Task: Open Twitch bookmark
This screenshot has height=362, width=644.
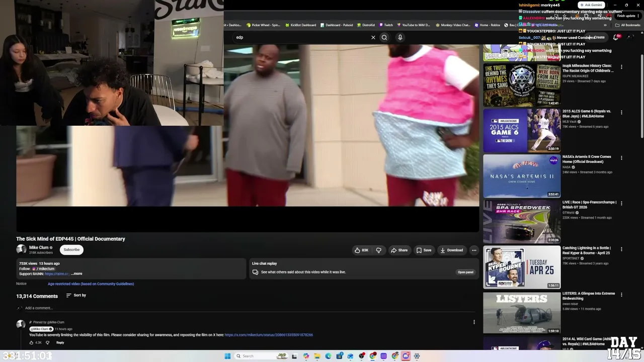Action: [386, 25]
